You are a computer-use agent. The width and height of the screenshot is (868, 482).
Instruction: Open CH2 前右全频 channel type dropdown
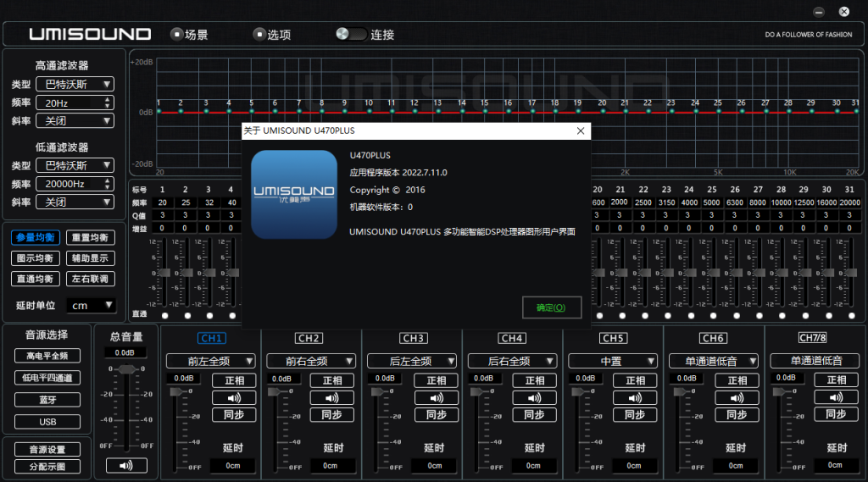click(310, 361)
